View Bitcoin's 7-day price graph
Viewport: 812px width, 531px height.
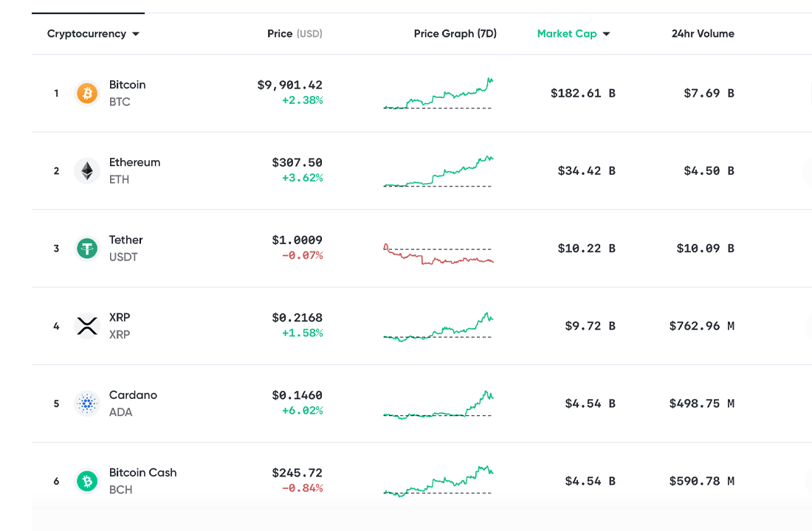coord(438,94)
